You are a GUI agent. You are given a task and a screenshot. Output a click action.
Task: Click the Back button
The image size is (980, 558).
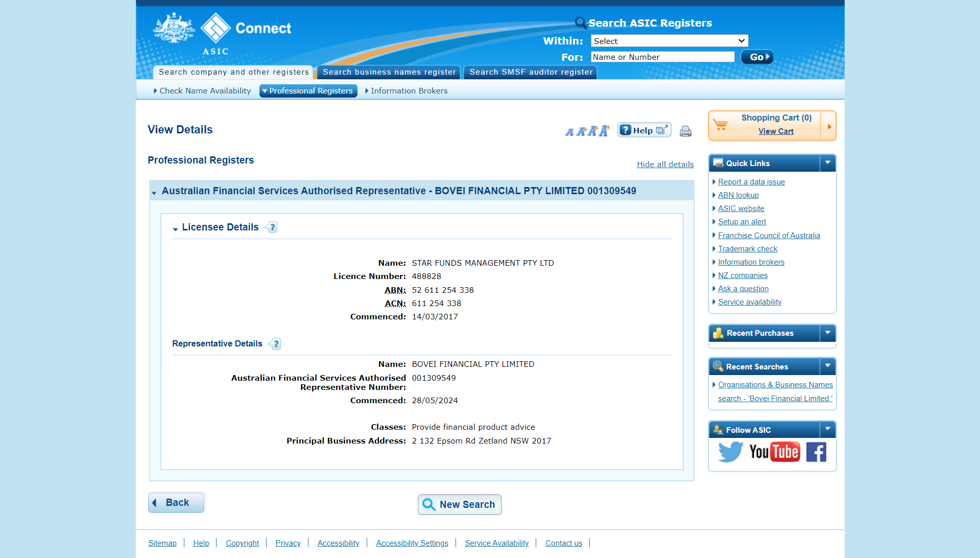coord(176,503)
